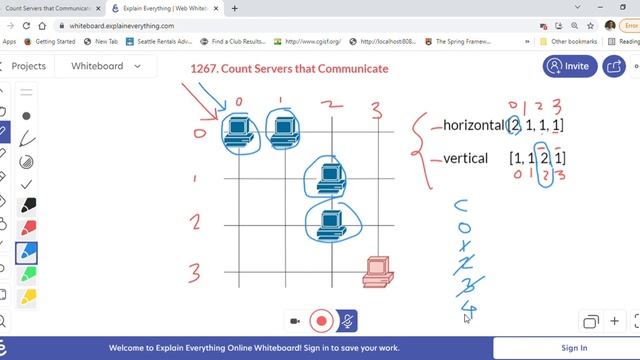Click the checkmark option in pen panel
The image size is (640, 360).
[27, 184]
